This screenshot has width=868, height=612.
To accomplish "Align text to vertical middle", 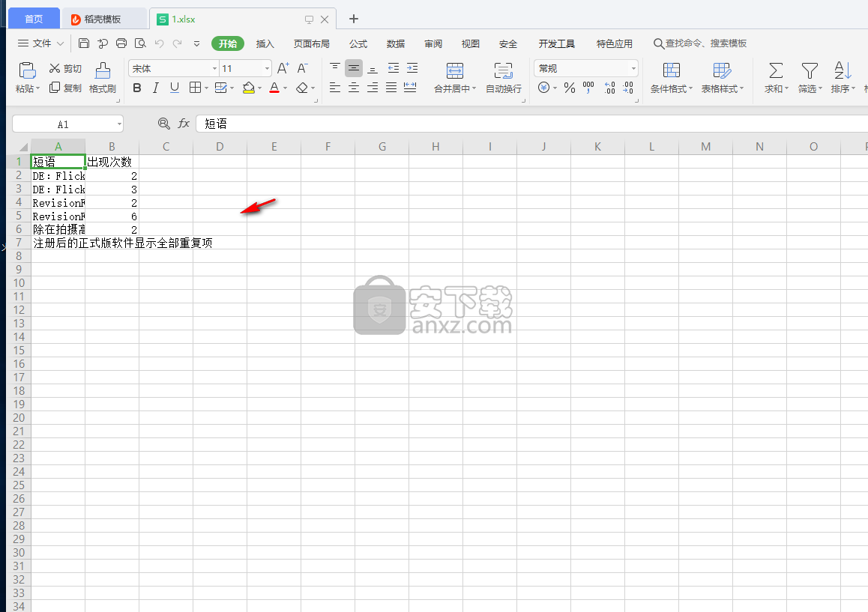I will pyautogui.click(x=354, y=68).
